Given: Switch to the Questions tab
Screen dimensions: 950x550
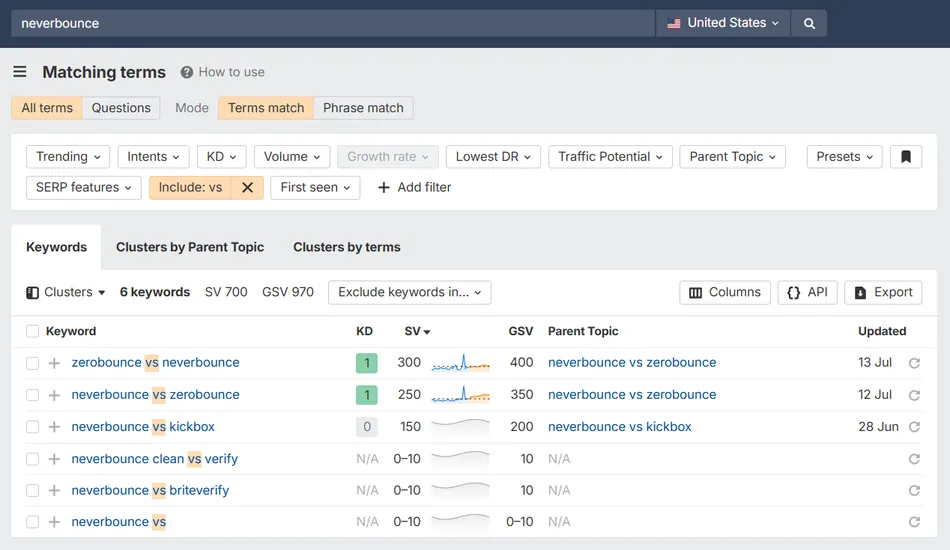Looking at the screenshot, I should [121, 108].
